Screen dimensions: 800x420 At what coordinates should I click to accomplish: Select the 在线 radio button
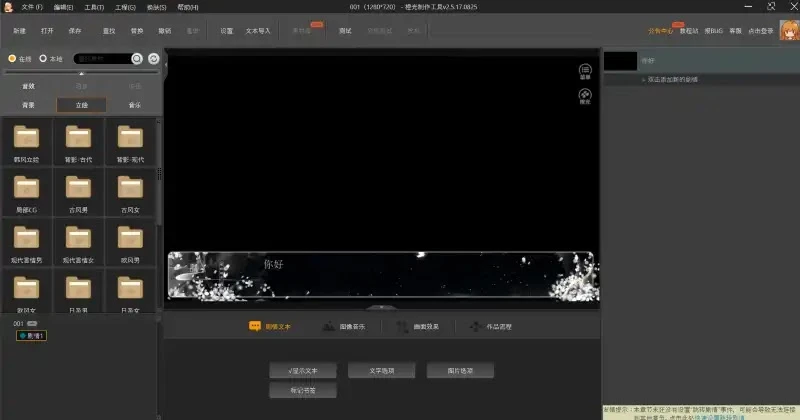[x=12, y=59]
